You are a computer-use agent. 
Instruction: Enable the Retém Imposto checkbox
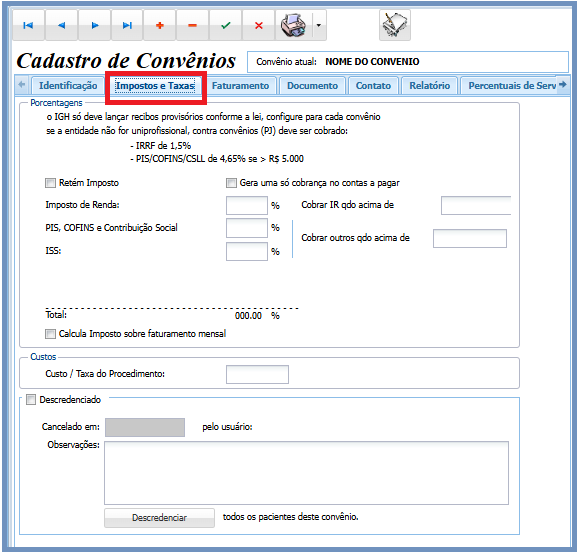click(50, 183)
